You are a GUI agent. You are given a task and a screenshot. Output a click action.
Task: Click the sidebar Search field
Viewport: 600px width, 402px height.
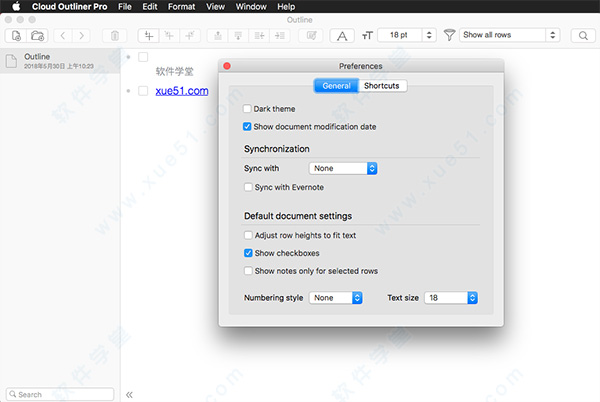point(60,394)
